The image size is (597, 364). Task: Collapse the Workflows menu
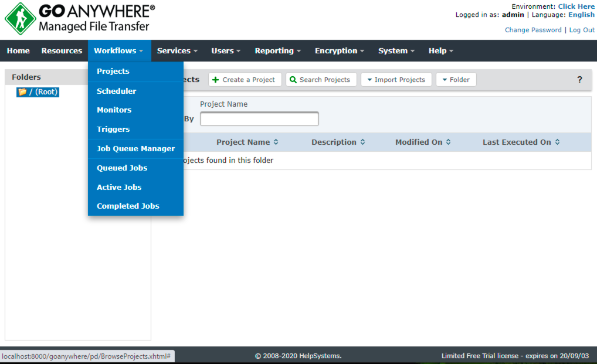pos(120,50)
